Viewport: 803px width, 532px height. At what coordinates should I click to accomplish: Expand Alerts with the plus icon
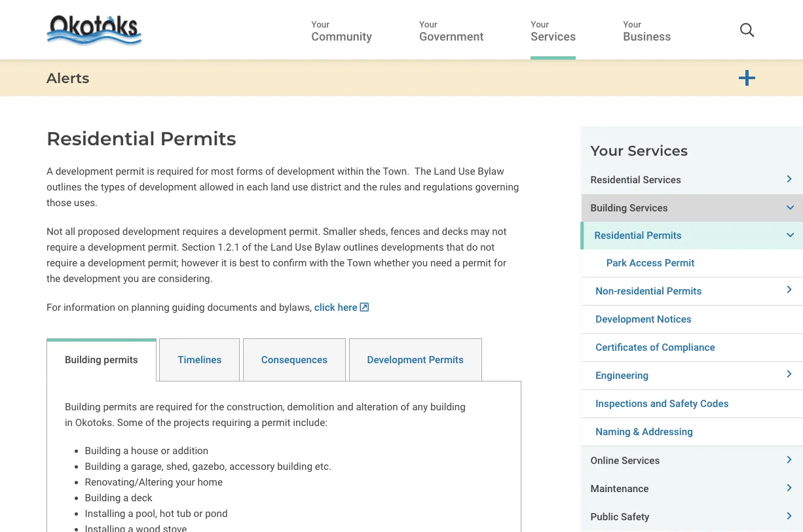[747, 79]
